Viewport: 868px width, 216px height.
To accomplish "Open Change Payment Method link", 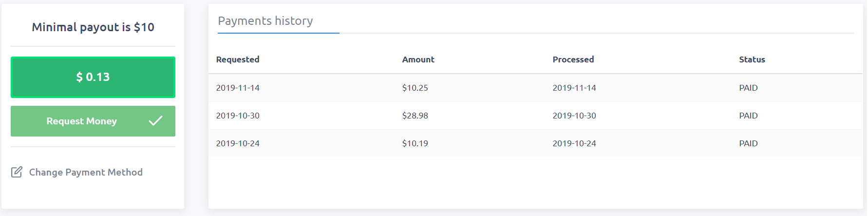I will click(86, 172).
